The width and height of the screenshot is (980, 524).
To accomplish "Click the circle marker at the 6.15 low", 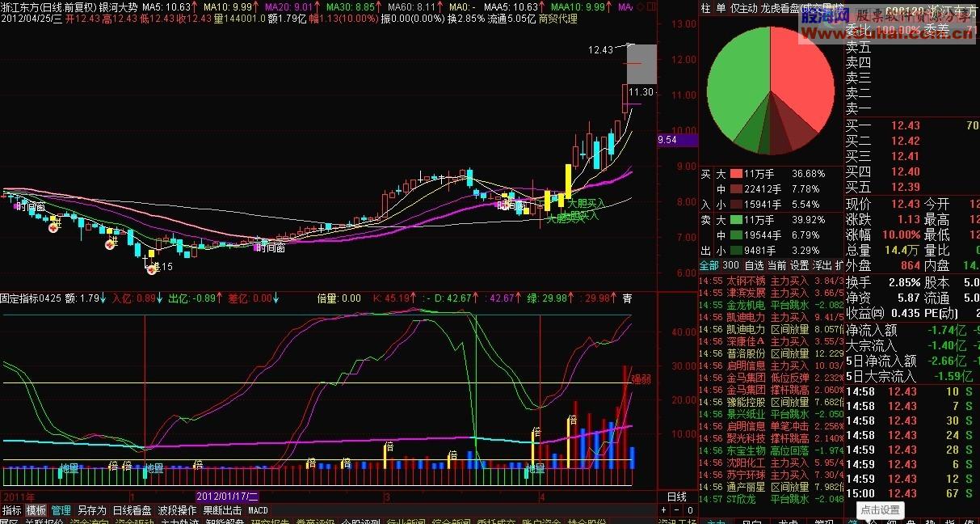I will point(151,269).
